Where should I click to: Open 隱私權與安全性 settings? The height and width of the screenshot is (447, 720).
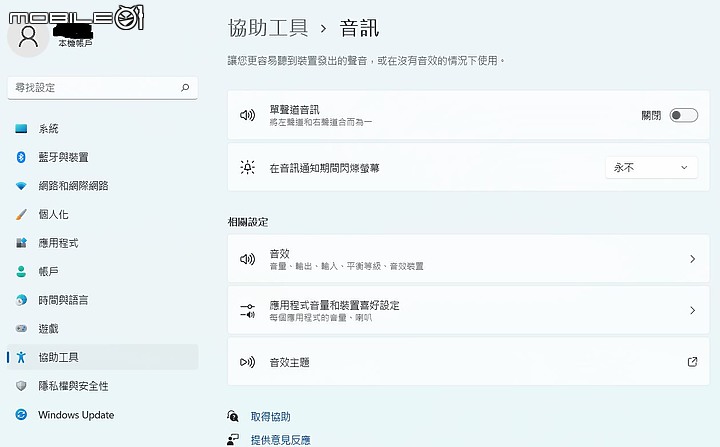[x=102, y=386]
